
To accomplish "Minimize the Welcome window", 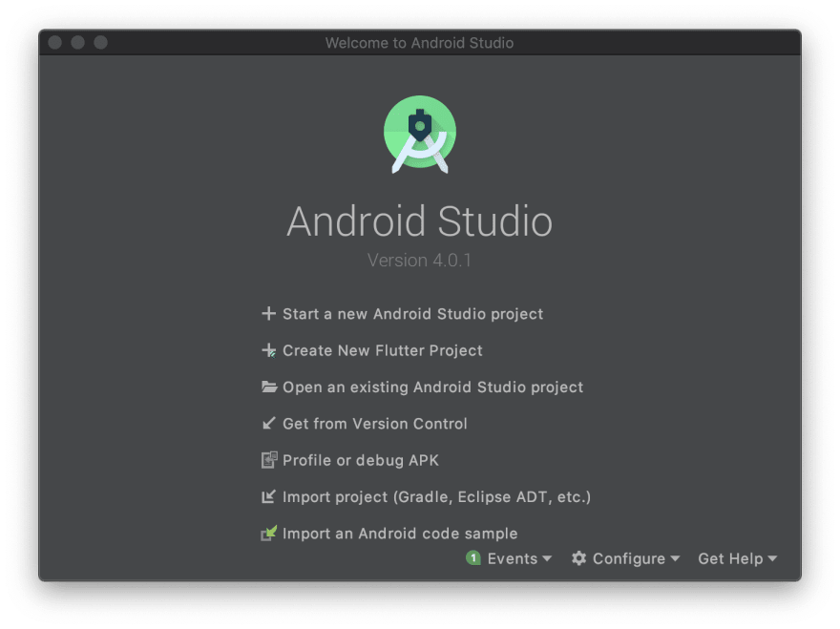I will pos(77,42).
